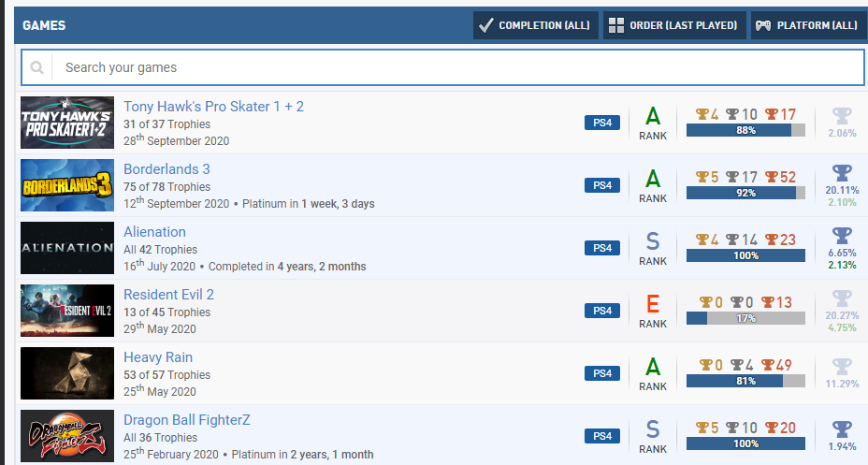Click the "31 of 37 Trophies" text
Screen dimensions: 868x465
pos(166,124)
